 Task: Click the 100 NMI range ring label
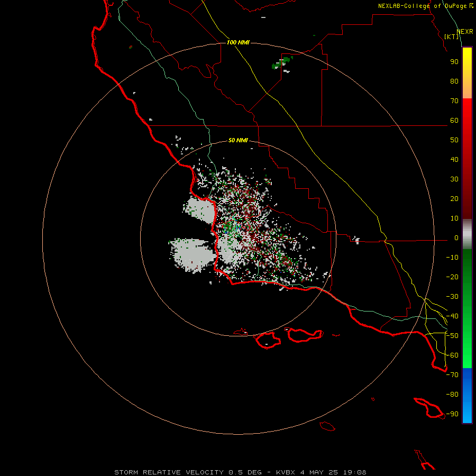[x=238, y=42]
